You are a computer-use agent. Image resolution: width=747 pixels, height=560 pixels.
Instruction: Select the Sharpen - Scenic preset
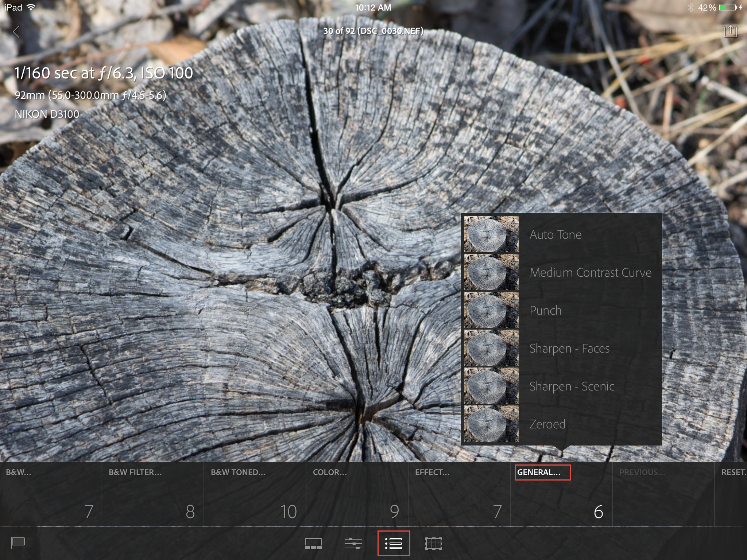[x=562, y=386]
